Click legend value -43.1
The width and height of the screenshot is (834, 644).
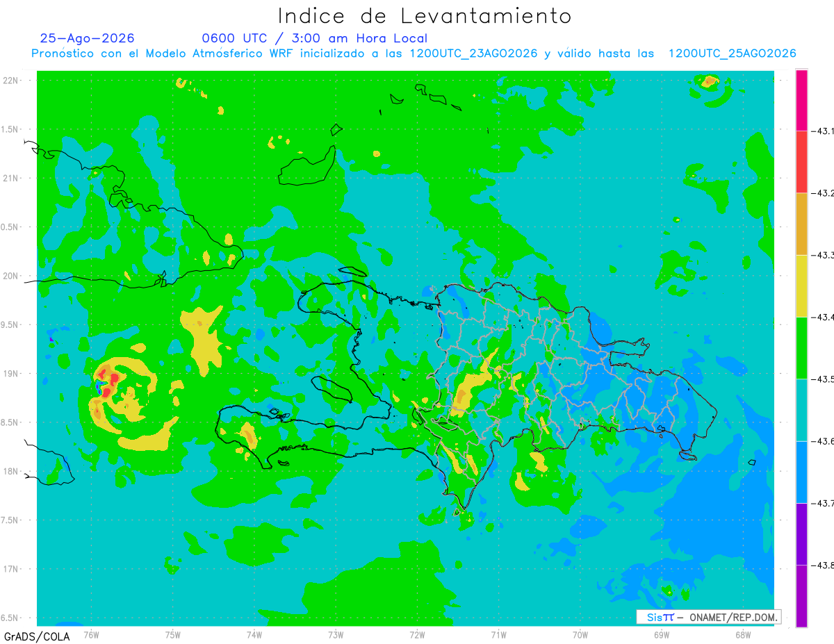click(822, 131)
